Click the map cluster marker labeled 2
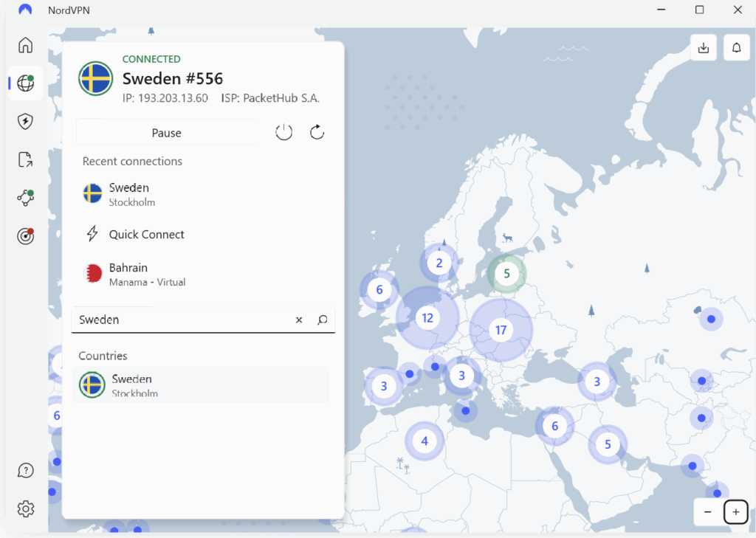 coord(439,263)
